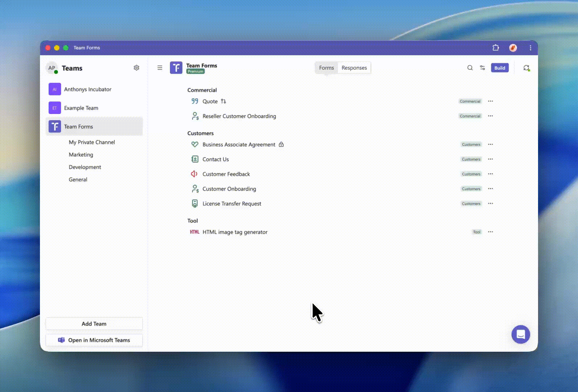578x392 pixels.
Task: Click the Build button
Action: (500, 68)
